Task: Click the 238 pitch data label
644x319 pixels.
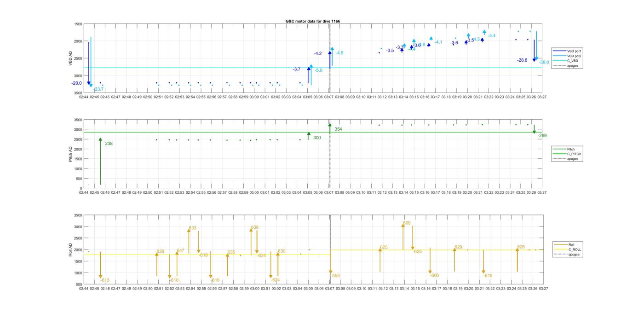Action: pyautogui.click(x=109, y=144)
